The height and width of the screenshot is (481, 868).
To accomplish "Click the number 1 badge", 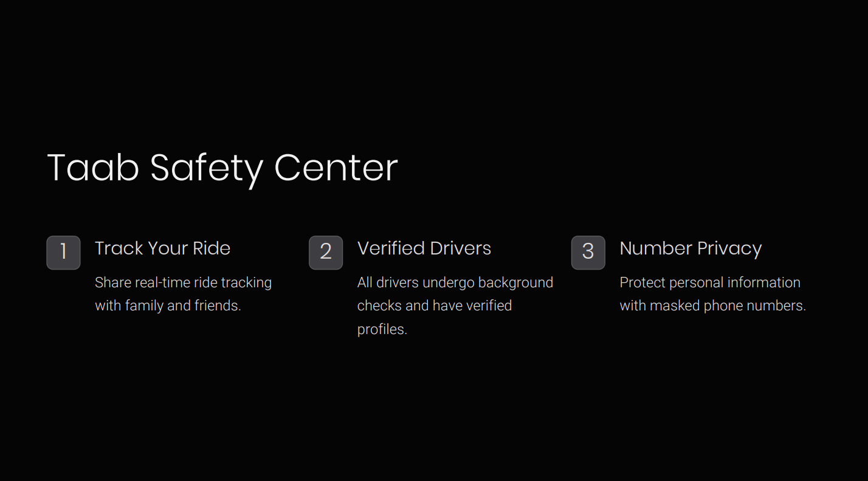I will (63, 253).
